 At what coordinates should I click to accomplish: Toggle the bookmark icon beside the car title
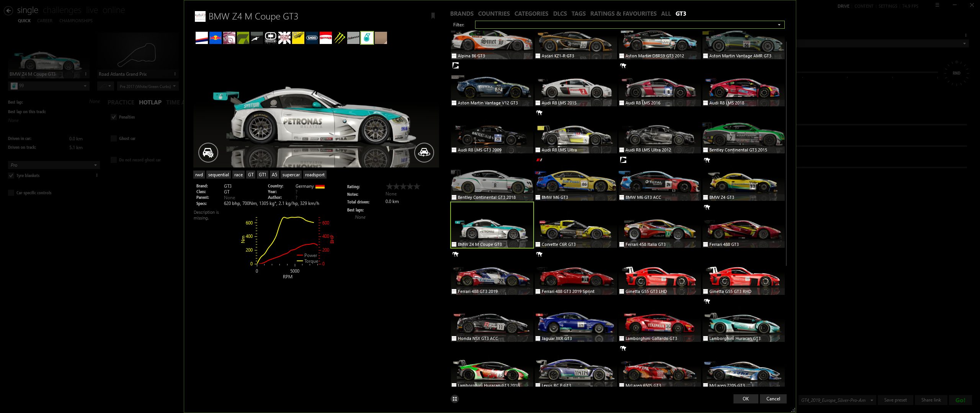tap(433, 16)
